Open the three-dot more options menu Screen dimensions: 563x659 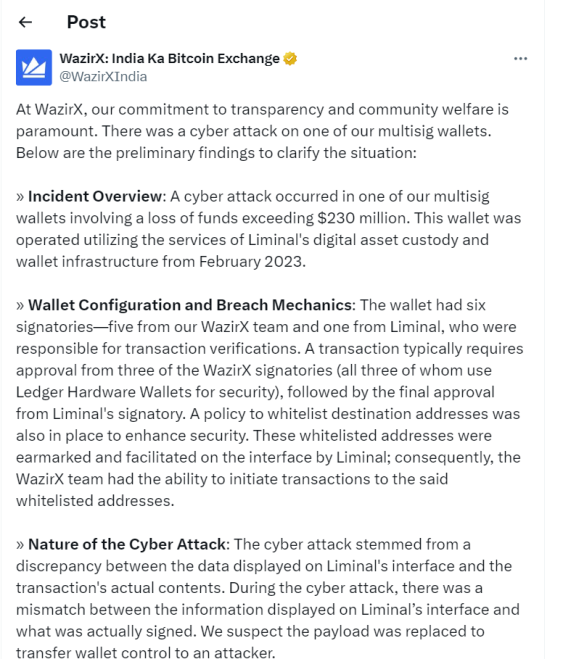point(521,58)
